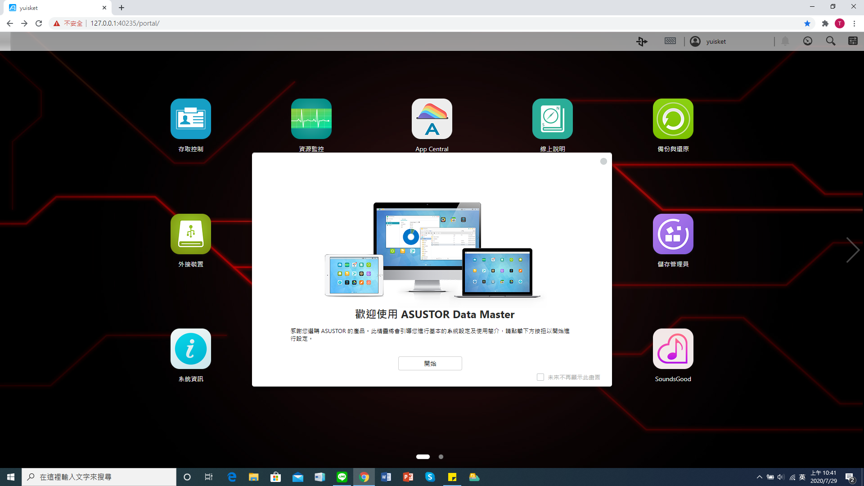The height and width of the screenshot is (486, 864).
Task: Show hidden system tray icons
Action: pyautogui.click(x=759, y=477)
